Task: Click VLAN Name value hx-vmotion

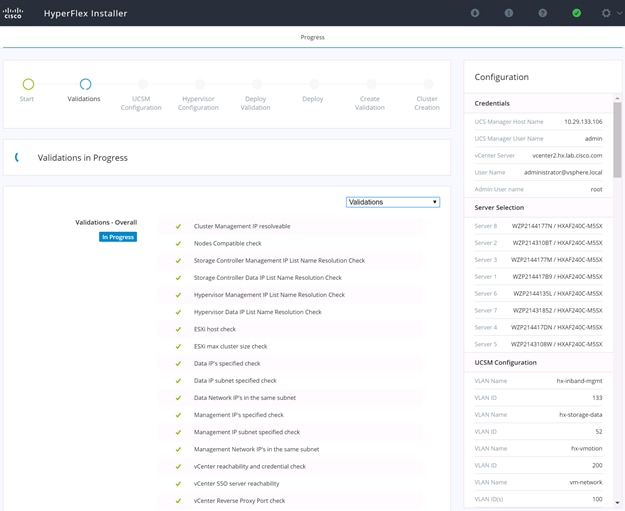Action: [x=586, y=448]
